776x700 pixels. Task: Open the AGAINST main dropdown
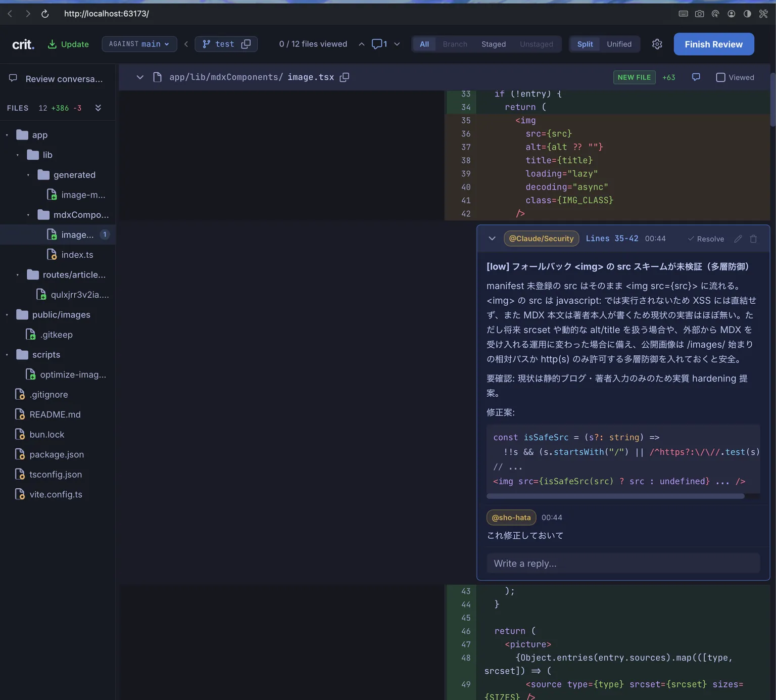(x=139, y=44)
